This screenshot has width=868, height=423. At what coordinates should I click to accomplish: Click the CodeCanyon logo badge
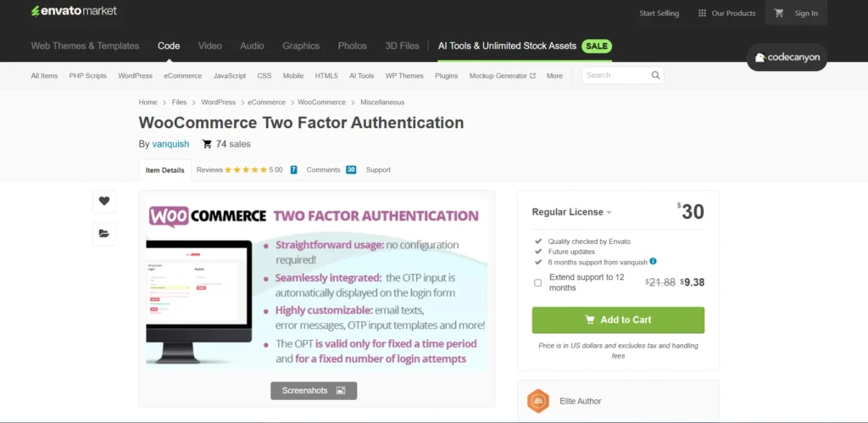click(787, 58)
